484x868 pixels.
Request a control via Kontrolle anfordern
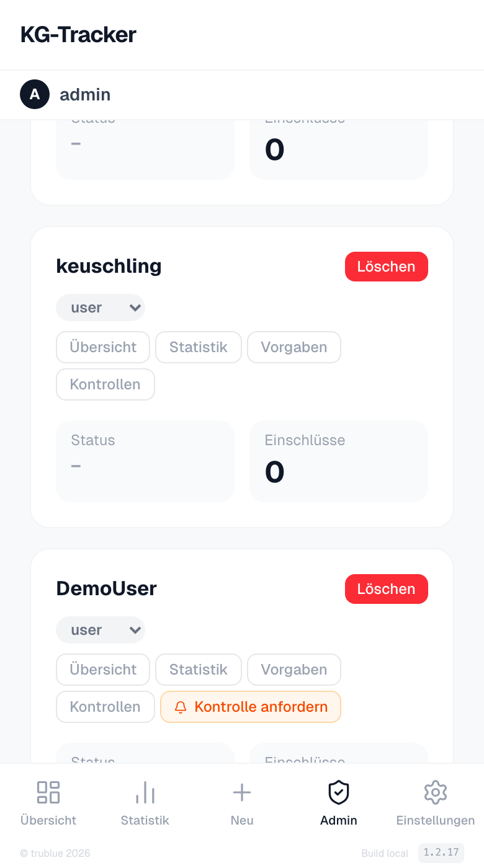[x=250, y=707]
